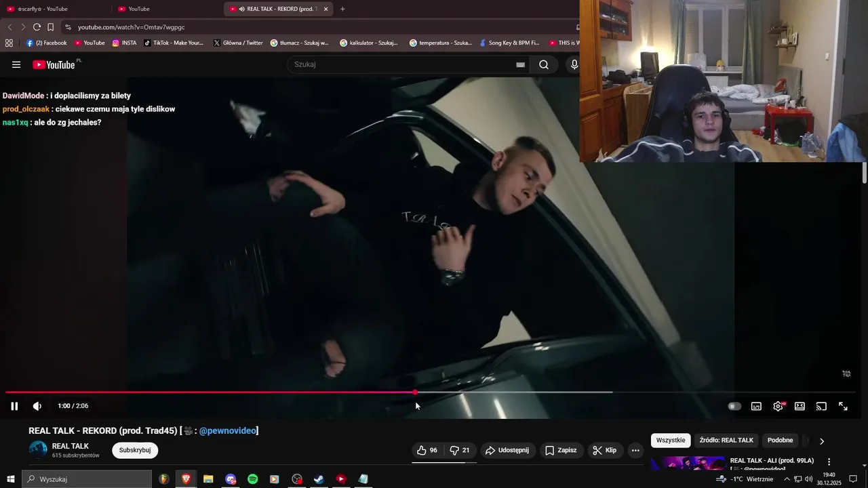This screenshot has width=868, height=488.
Task: Enter fullscreen video mode
Action: coord(844,406)
